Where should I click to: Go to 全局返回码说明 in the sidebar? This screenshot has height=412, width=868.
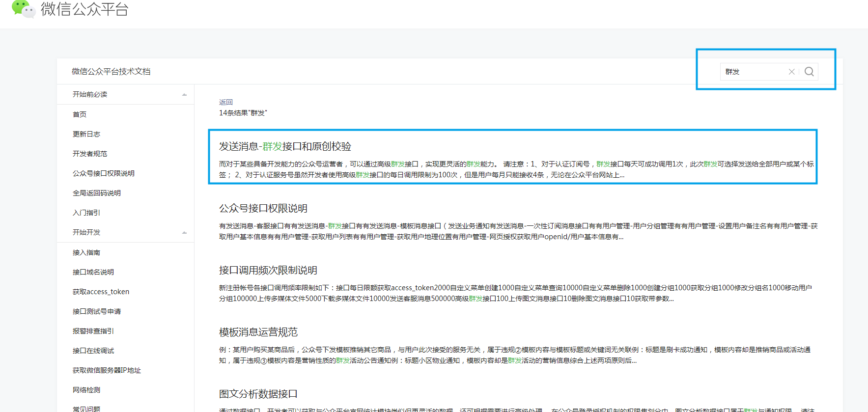pos(97,193)
